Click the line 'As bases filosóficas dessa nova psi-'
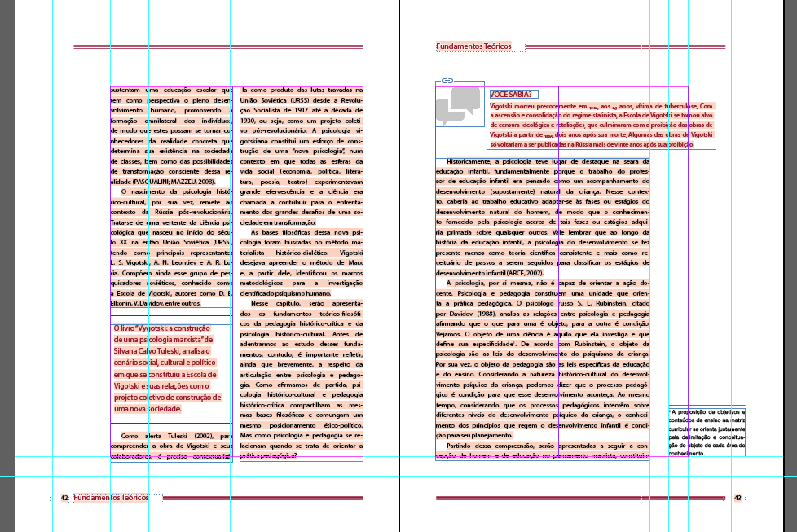 (x=306, y=232)
